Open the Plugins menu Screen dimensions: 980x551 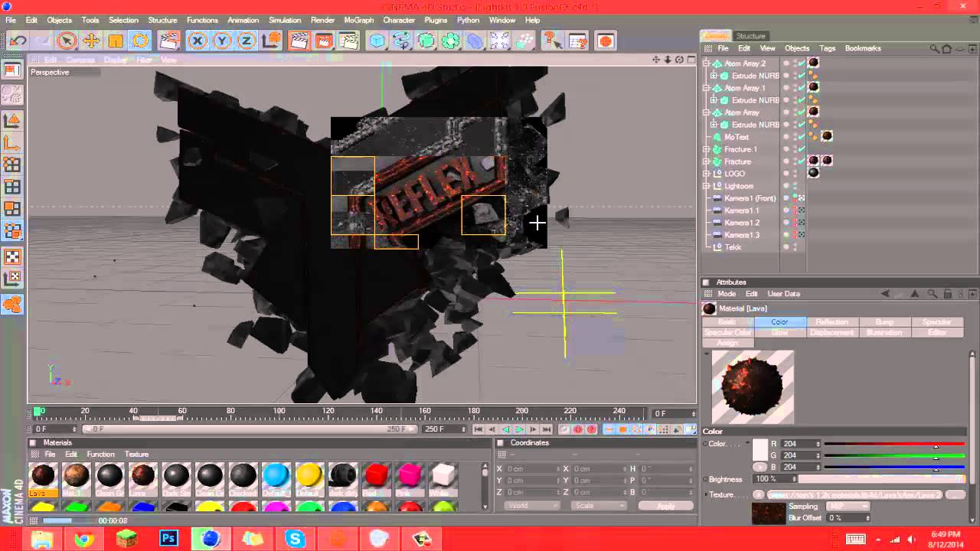(x=436, y=20)
